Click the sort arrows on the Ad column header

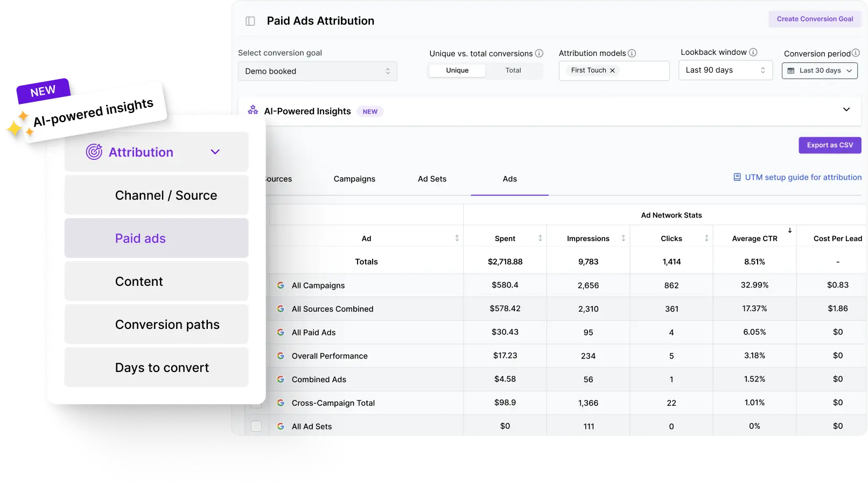click(457, 237)
